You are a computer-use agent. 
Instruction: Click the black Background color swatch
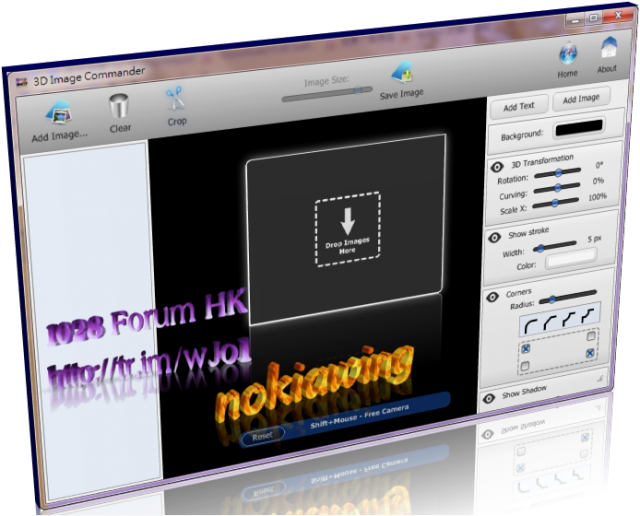click(x=579, y=128)
